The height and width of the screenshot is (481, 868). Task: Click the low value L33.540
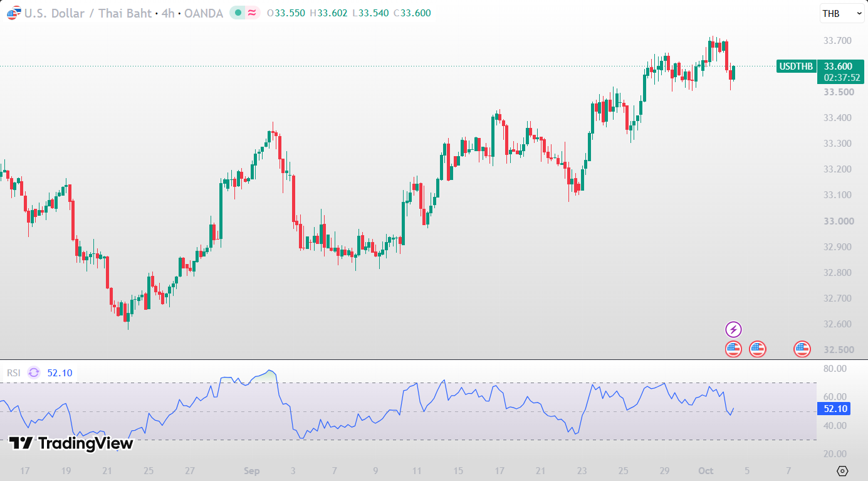click(370, 13)
